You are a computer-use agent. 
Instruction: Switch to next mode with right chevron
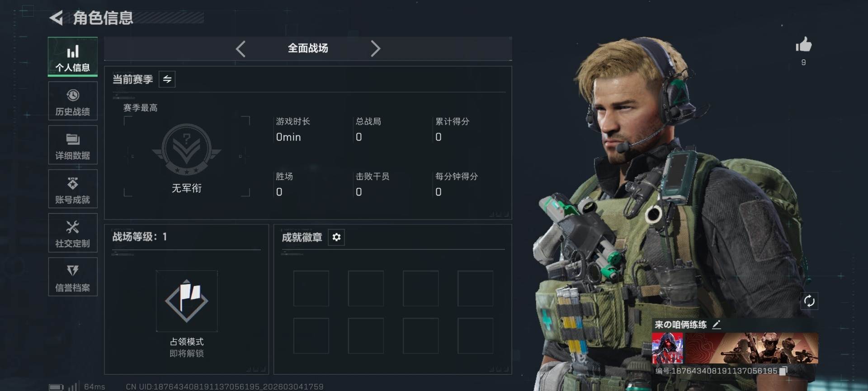point(375,48)
